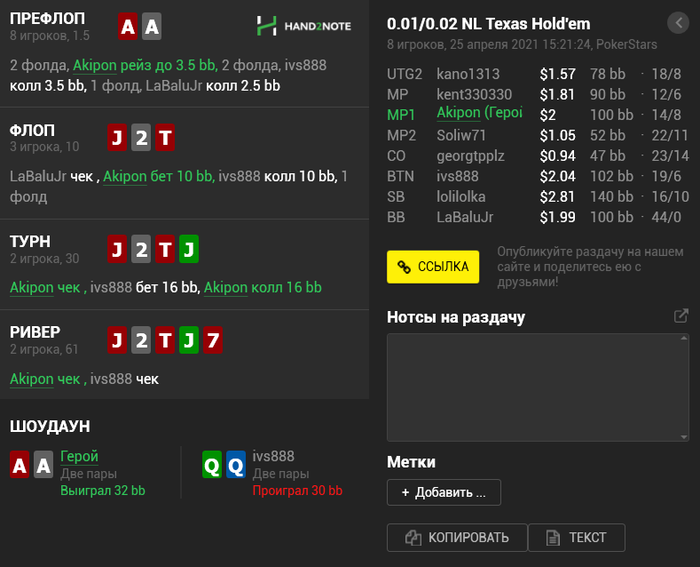Image resolution: width=700 pixels, height=567 pixels.
Task: Click the 2 card in Flop row
Action: [141, 138]
